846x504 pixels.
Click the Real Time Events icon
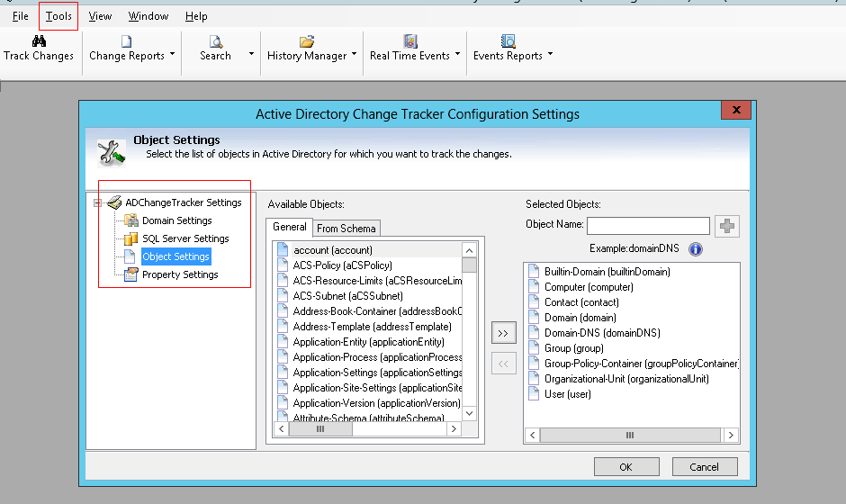(410, 41)
